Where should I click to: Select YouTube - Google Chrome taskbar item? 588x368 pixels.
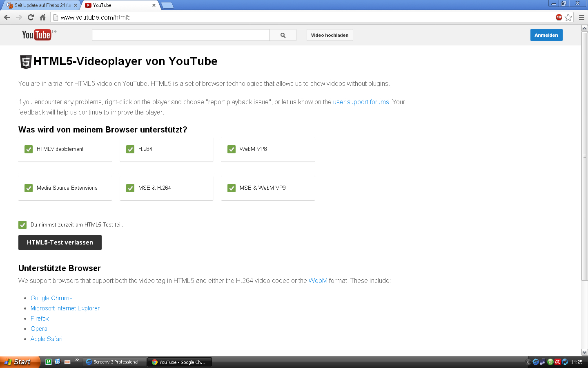tap(180, 362)
